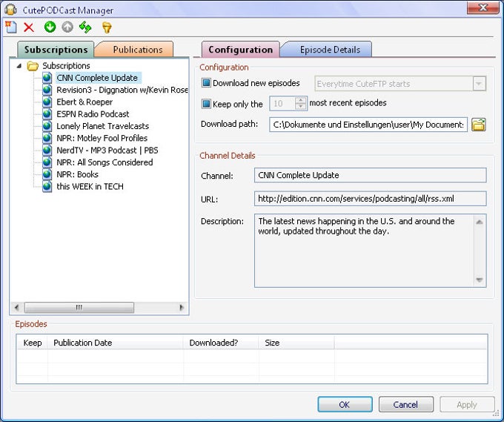The width and height of the screenshot is (504, 422).
Task: Select CNN Complete Update subscription
Action: [97, 78]
